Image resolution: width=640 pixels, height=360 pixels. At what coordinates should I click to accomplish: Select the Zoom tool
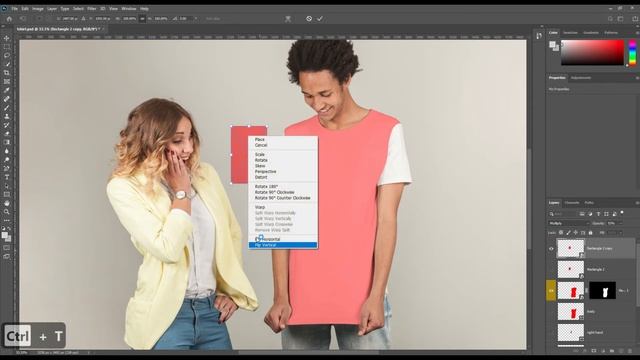(x=7, y=212)
